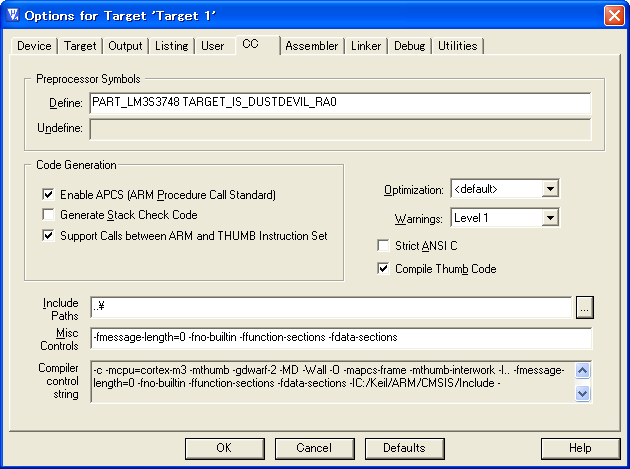Screen dimensions: 630x469
Task: Open the Optimization dropdown
Action: pyautogui.click(x=550, y=188)
